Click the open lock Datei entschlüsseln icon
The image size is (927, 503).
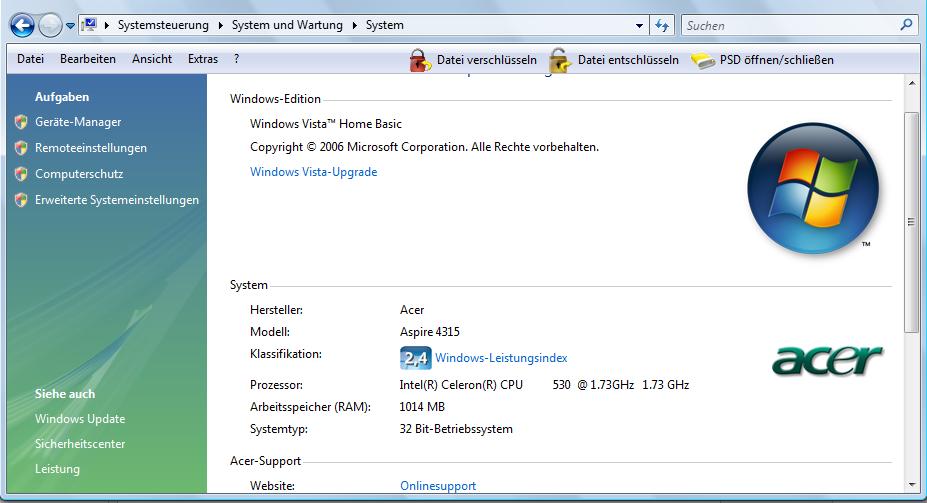560,60
